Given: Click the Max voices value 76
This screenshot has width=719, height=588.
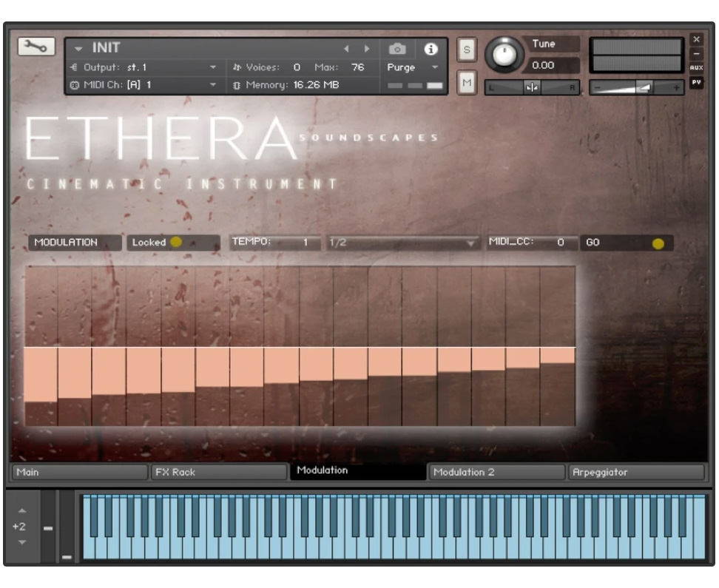Looking at the screenshot, I should [x=358, y=67].
